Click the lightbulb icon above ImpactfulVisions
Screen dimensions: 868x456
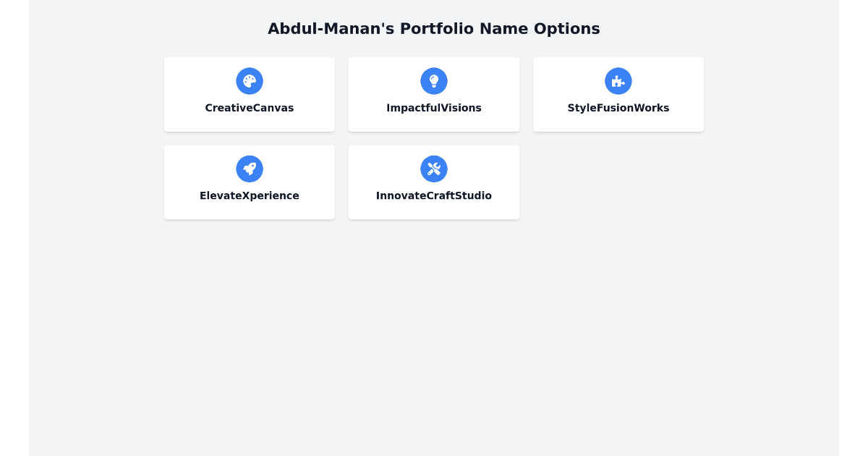click(x=434, y=81)
